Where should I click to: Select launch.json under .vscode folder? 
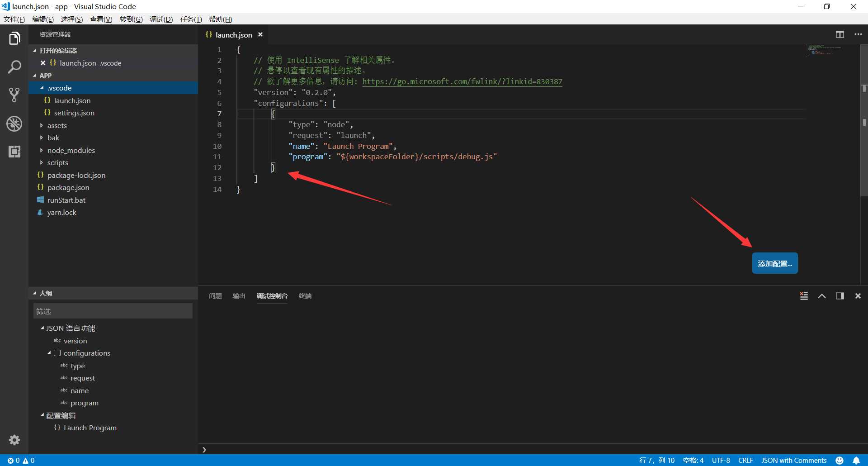point(113,100)
